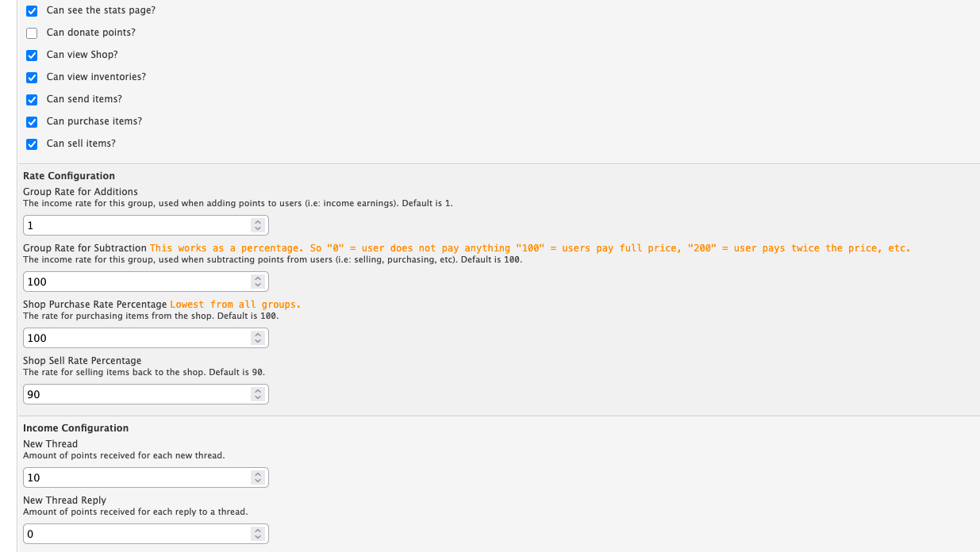Raise Shop Purchase Rate using stepper up arrow
The image size is (980, 552).
[256, 335]
